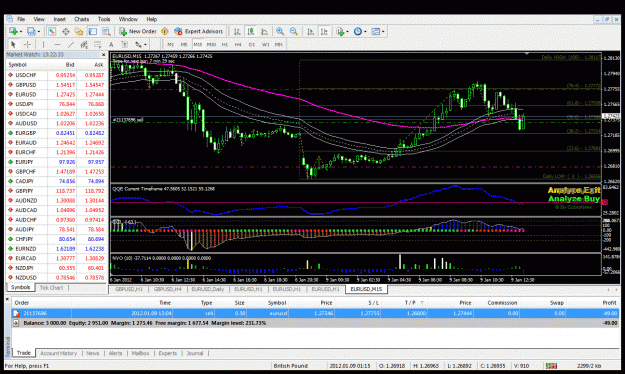Switch chart to candlesticks icon

tap(250, 31)
